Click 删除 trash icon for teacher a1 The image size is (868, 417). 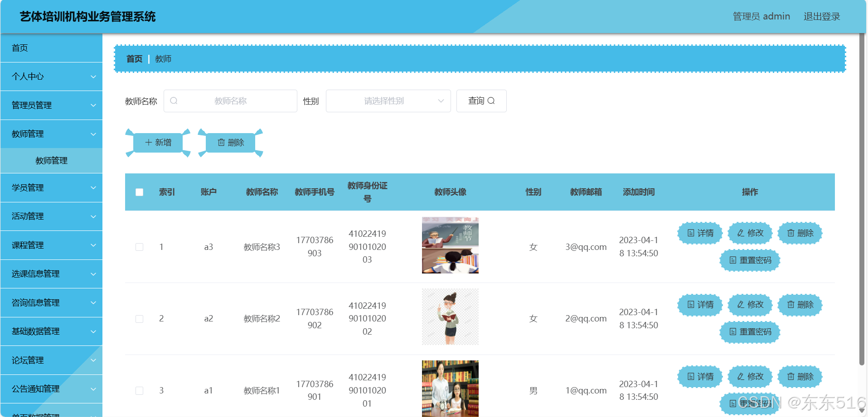pos(790,377)
